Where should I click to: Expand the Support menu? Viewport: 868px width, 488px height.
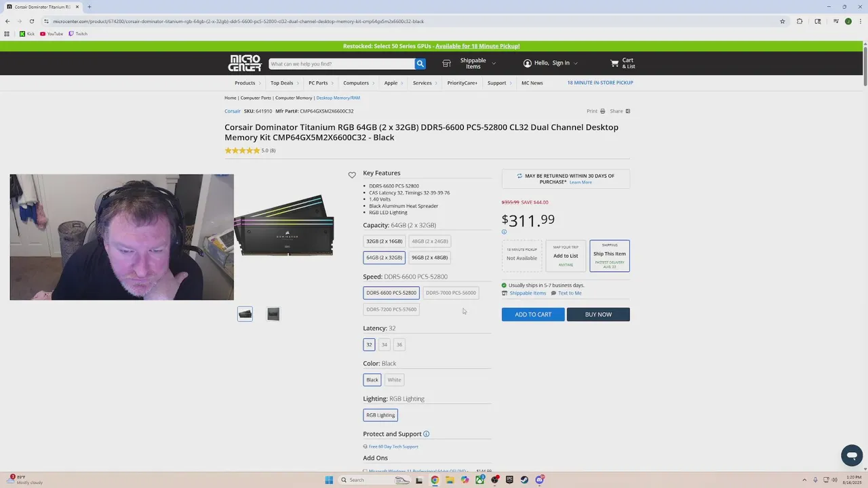click(500, 83)
